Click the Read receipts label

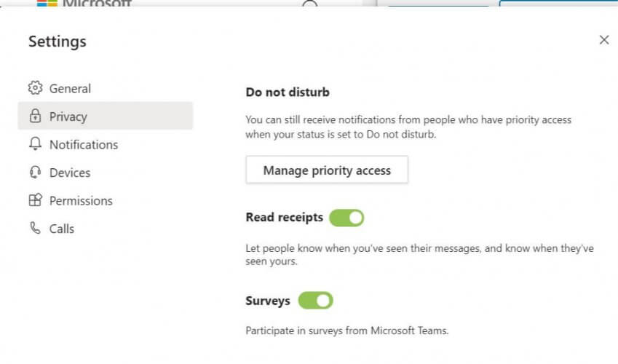[284, 217]
